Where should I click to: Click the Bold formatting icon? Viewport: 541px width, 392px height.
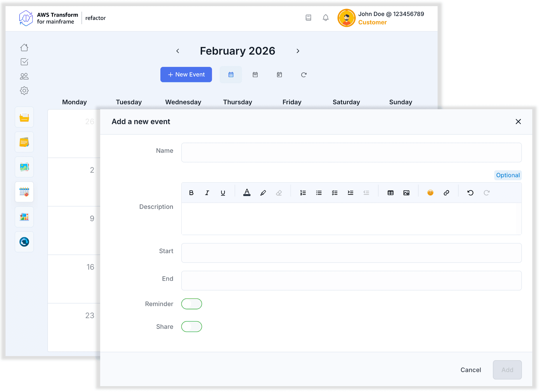click(x=191, y=193)
